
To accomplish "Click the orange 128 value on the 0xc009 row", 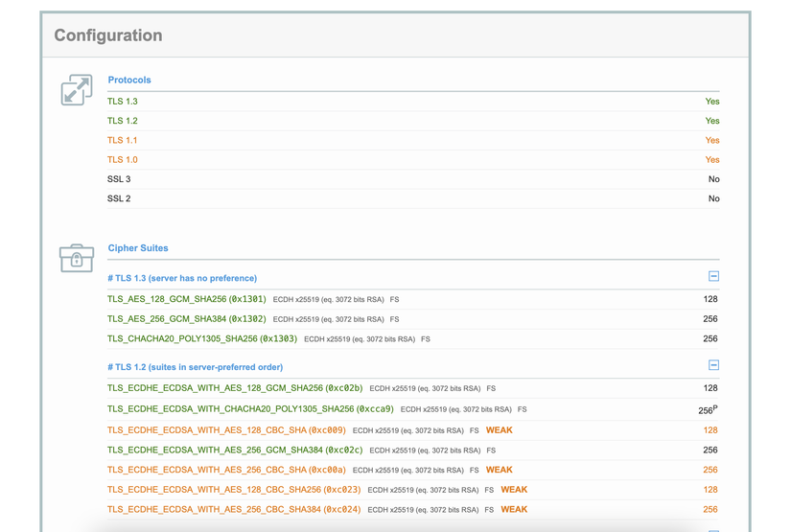I will coord(710,430).
